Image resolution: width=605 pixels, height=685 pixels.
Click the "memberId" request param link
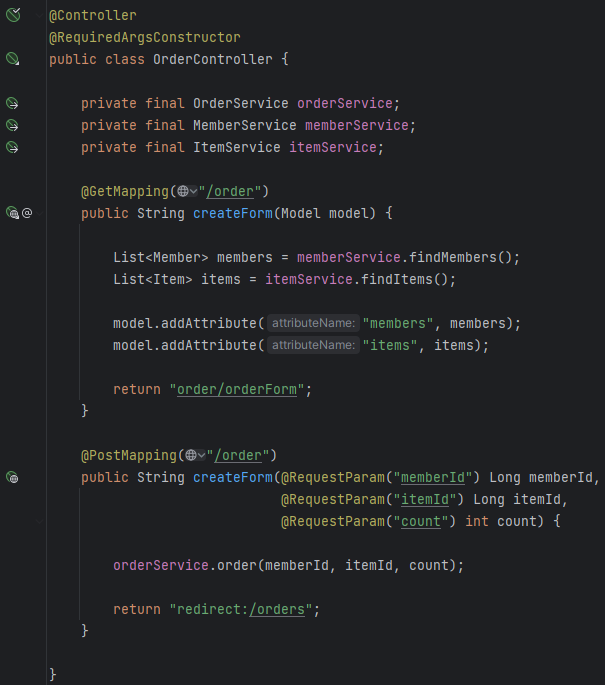point(433,477)
